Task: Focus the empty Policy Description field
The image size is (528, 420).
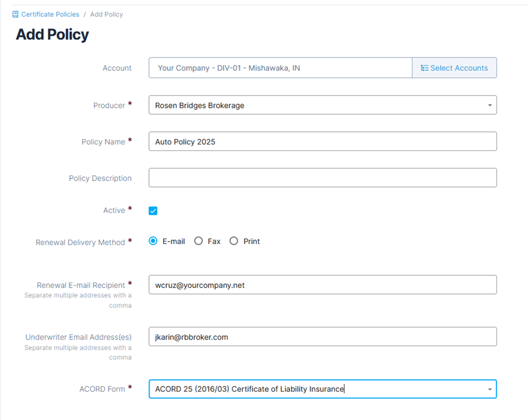Action: pyautogui.click(x=323, y=178)
